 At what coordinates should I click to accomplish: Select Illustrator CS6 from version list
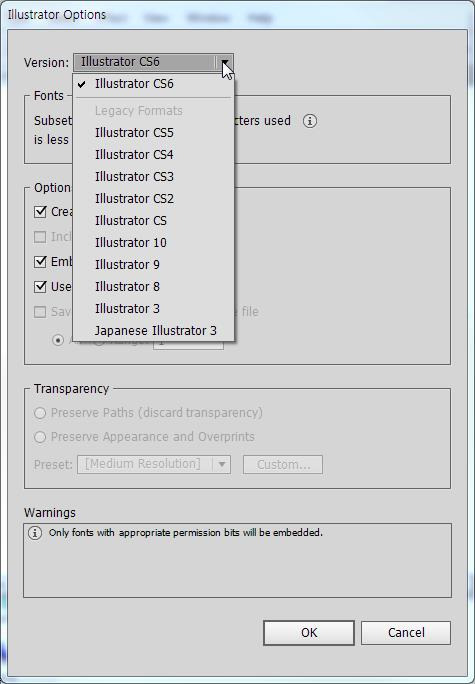153,84
